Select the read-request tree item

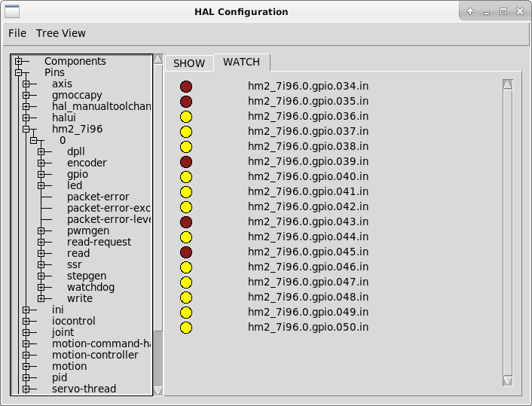[99, 242]
